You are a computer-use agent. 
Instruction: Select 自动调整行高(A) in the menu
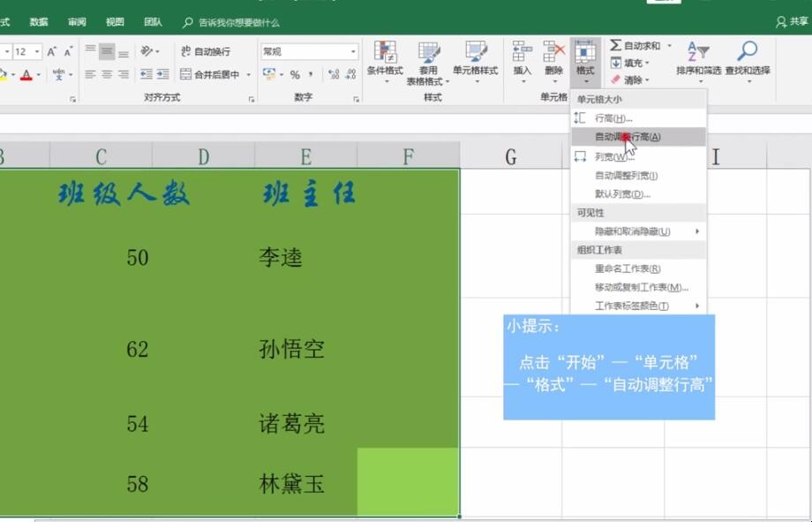click(627, 137)
